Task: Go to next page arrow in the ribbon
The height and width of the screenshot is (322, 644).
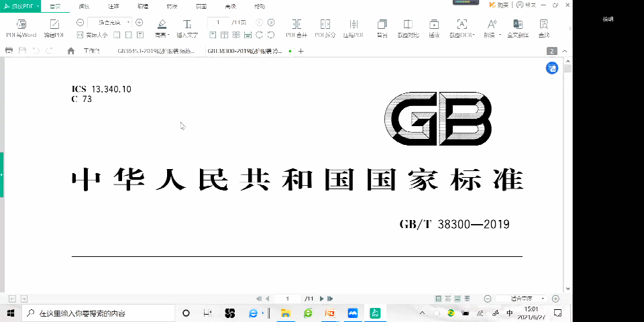Action: pos(271,22)
